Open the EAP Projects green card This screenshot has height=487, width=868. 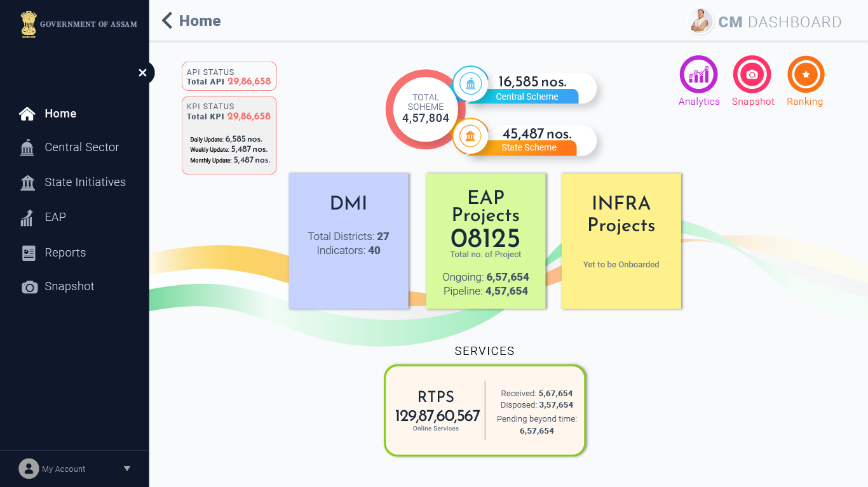(x=485, y=241)
